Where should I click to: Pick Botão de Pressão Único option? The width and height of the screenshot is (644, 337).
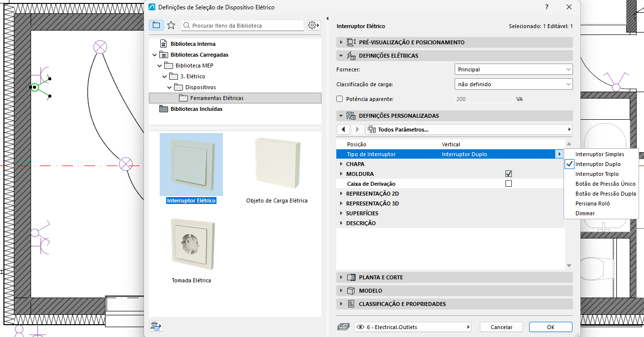coord(601,184)
